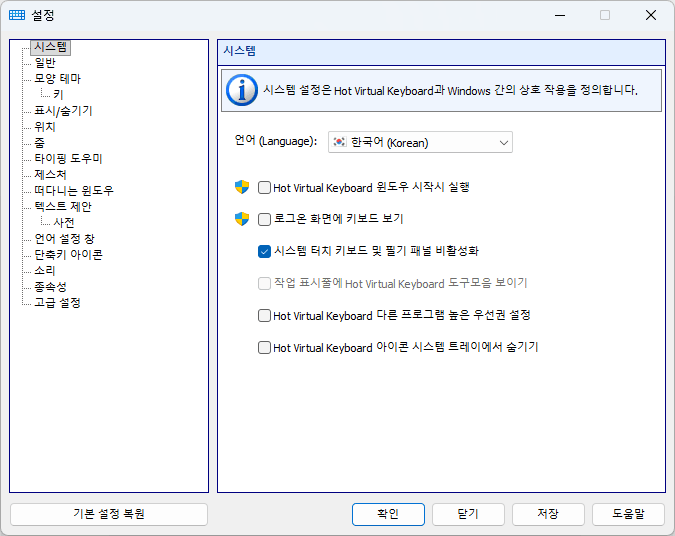Select 모양 테마 in the tree
Viewport: 675px width, 536px height.
(x=58, y=79)
